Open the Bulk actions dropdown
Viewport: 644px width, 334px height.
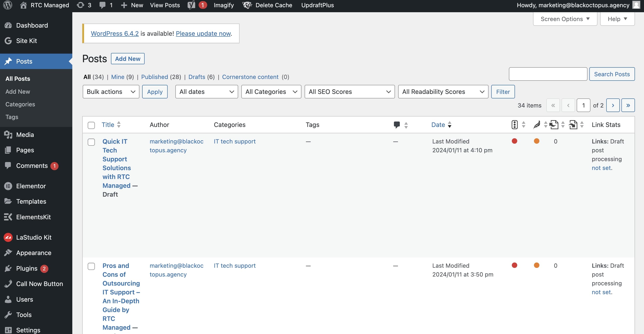click(111, 92)
